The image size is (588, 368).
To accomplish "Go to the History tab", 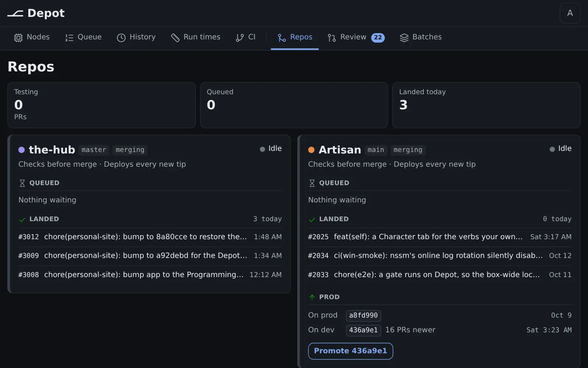I will tap(136, 38).
